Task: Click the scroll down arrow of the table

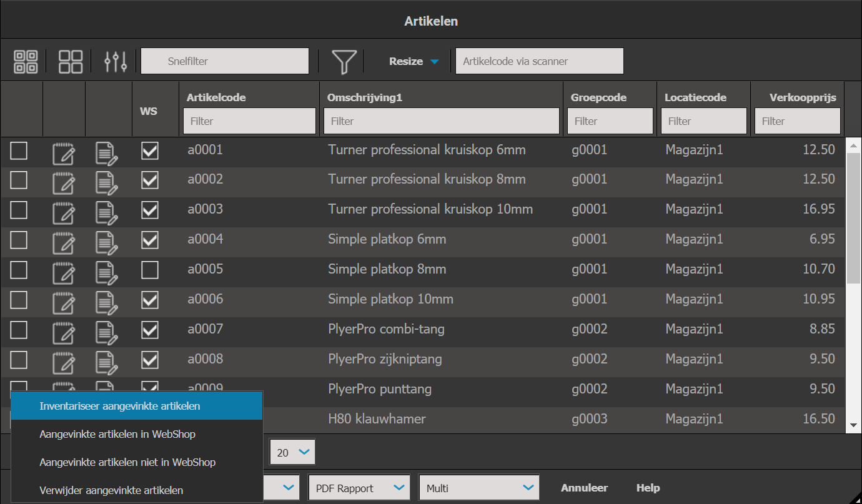Action: (853, 425)
